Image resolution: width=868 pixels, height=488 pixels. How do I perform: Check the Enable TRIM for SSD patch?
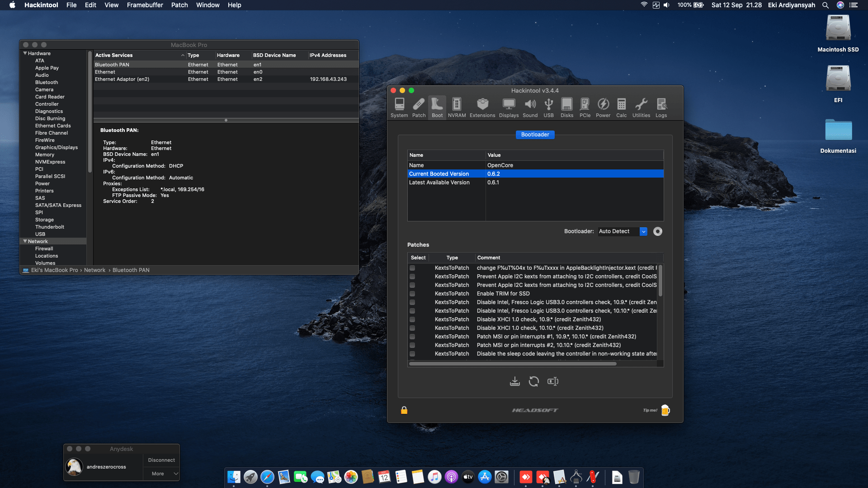pyautogui.click(x=412, y=294)
